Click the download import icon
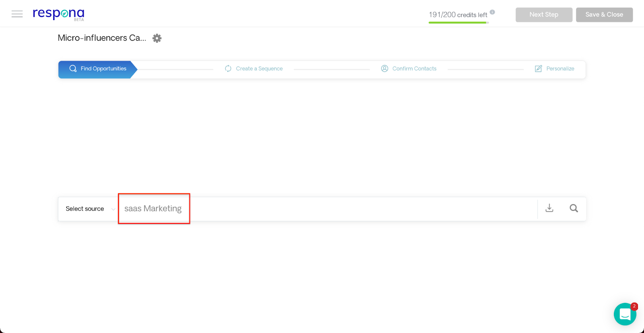This screenshot has width=644, height=333. pos(549,208)
